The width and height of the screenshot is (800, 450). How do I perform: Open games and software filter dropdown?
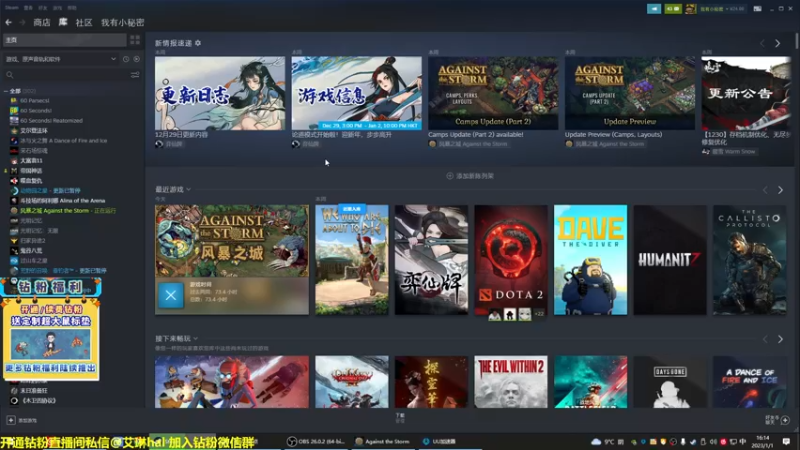pos(60,59)
